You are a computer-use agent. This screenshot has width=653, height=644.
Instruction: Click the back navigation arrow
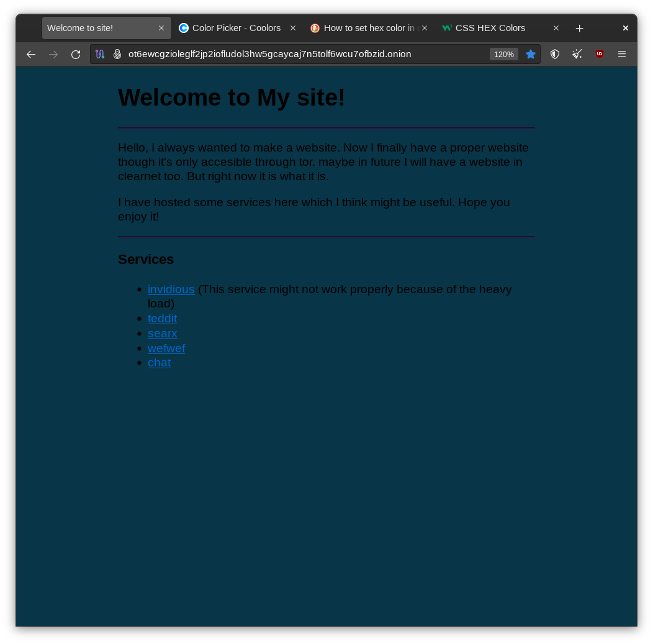pyautogui.click(x=31, y=55)
